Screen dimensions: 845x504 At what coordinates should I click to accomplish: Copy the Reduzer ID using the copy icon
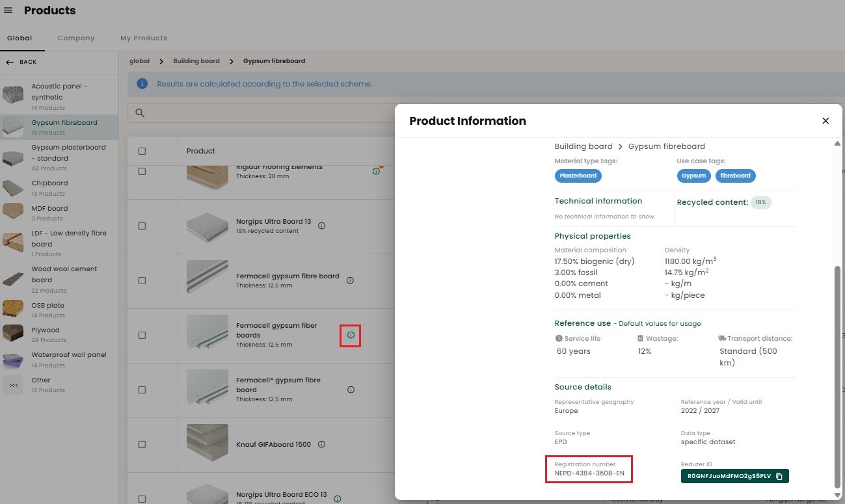click(x=779, y=477)
